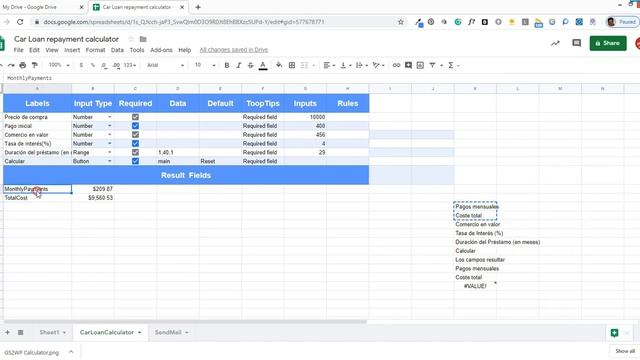Open the borders tool

(x=292, y=65)
